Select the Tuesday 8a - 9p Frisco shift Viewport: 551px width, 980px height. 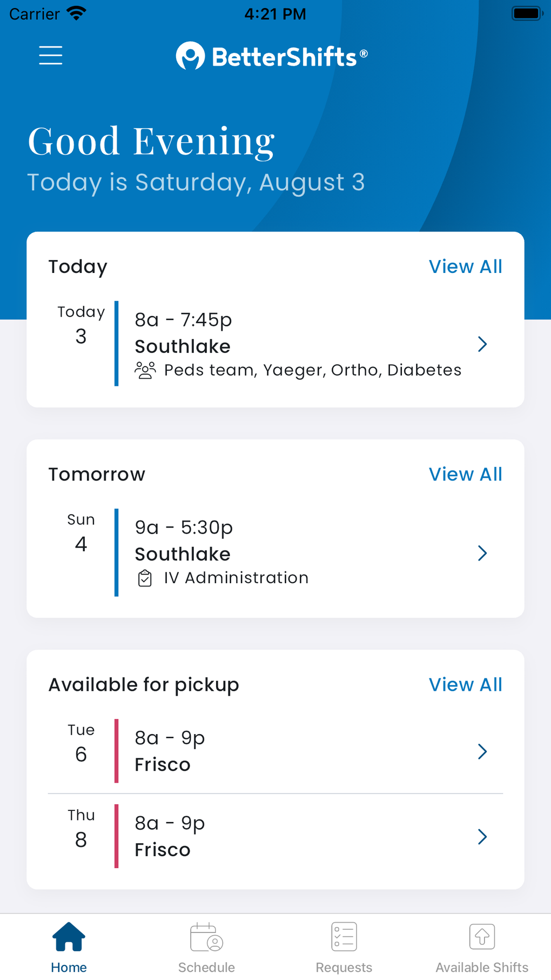[x=170, y=738]
